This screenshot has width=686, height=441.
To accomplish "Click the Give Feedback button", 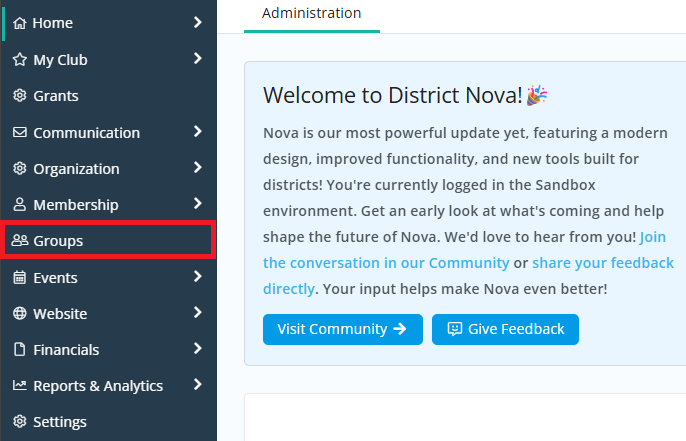I will [x=505, y=329].
